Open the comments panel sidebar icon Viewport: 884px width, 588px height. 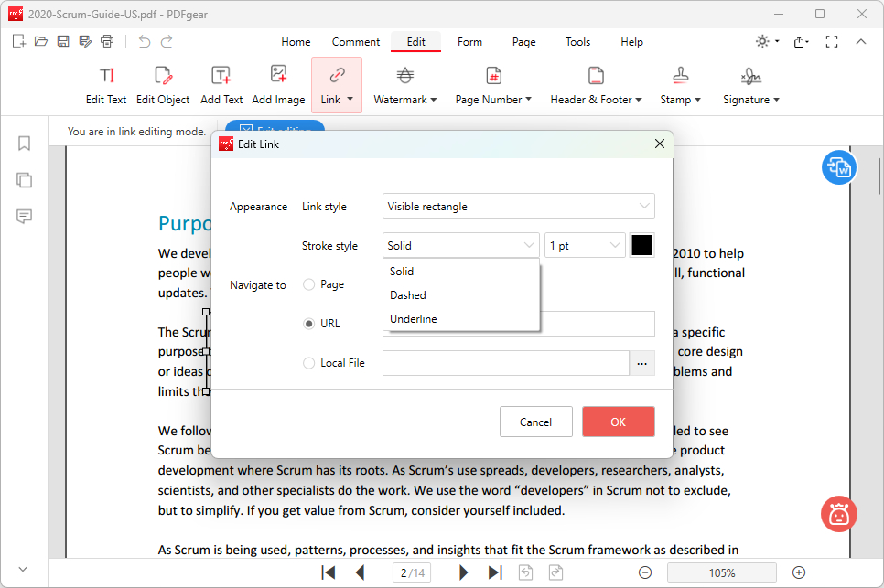pos(24,216)
